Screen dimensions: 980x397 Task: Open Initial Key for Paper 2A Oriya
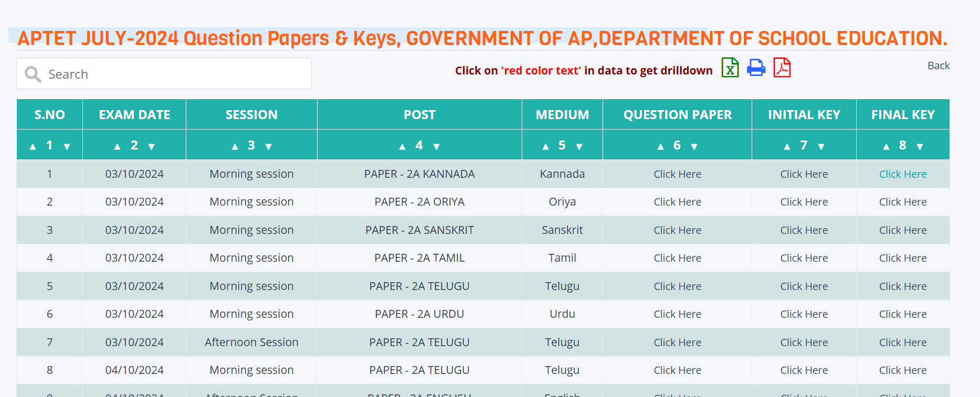pyautogui.click(x=804, y=202)
